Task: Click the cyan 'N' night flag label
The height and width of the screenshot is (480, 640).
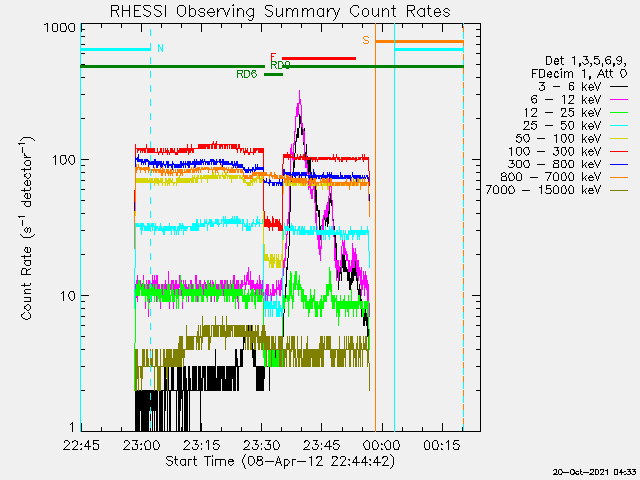Action: [x=160, y=48]
